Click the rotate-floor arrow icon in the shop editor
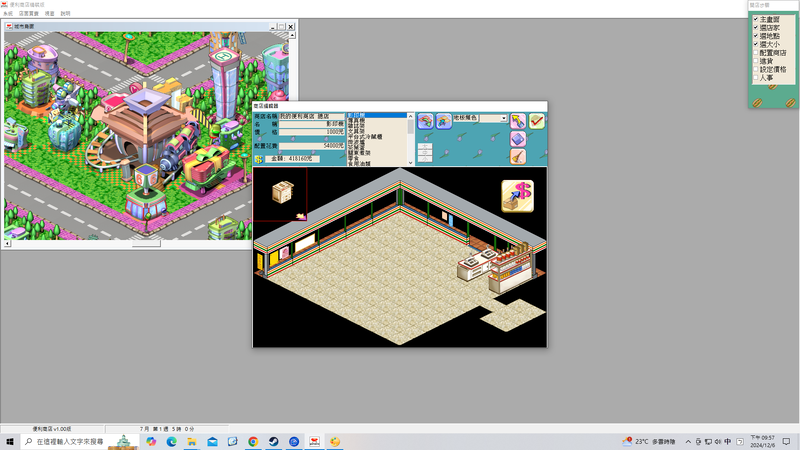The height and width of the screenshot is (450, 800). pos(425,121)
